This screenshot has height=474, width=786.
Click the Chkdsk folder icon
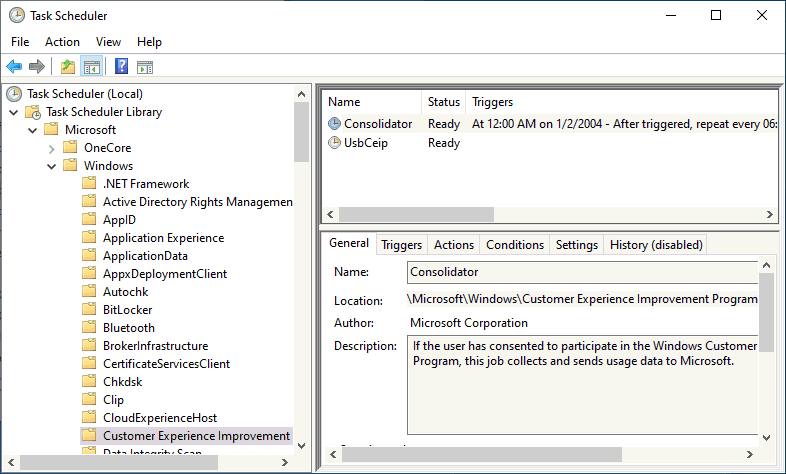[89, 381]
